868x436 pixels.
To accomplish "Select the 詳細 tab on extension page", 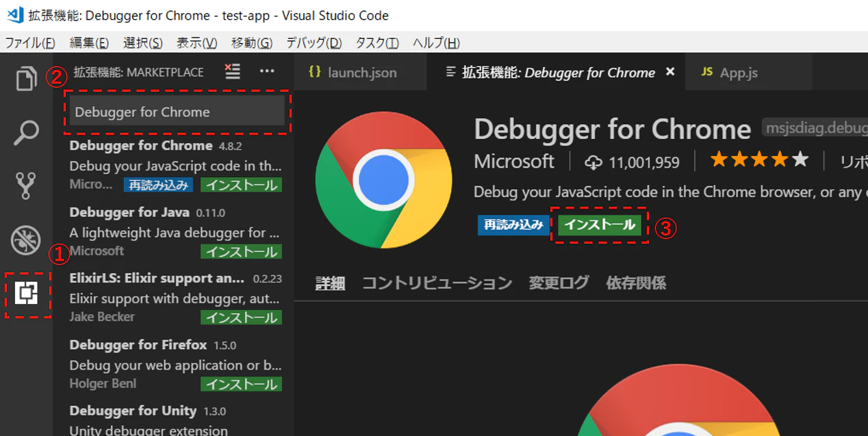I will [x=330, y=283].
